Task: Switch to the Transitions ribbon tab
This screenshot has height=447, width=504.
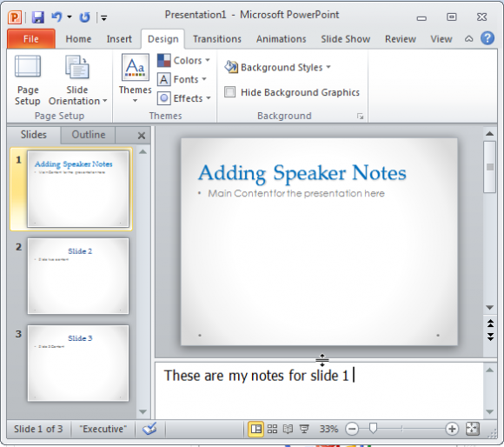Action: click(217, 39)
